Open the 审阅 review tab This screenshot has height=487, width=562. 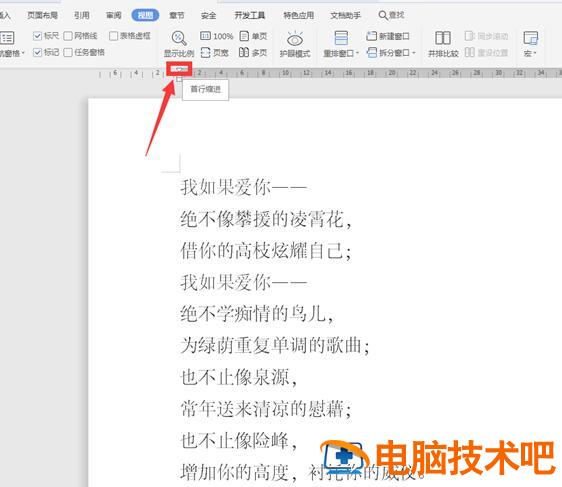pos(114,15)
